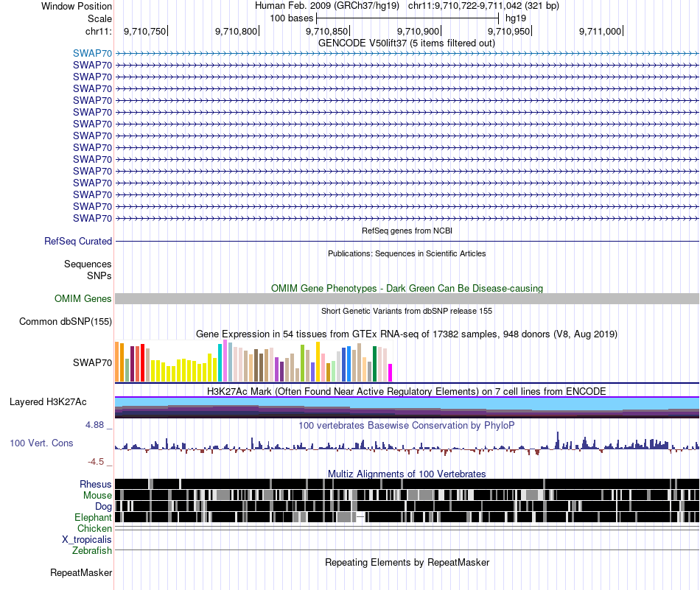The height and width of the screenshot is (590, 700).
Task: Open Multiz Alignments of 100 Vertebrates title
Action: click(x=407, y=474)
